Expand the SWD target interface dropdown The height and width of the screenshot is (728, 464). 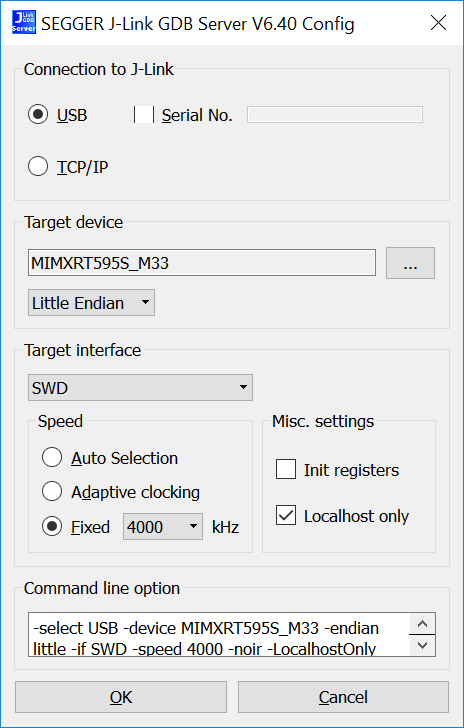140,387
